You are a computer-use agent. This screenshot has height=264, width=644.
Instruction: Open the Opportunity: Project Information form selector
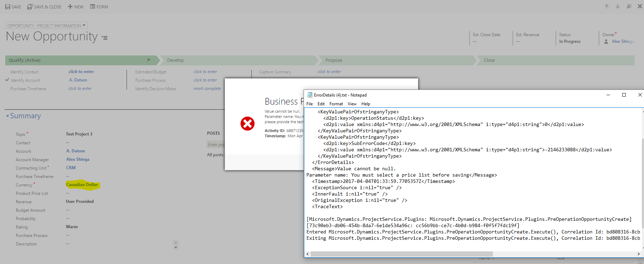[x=46, y=26]
